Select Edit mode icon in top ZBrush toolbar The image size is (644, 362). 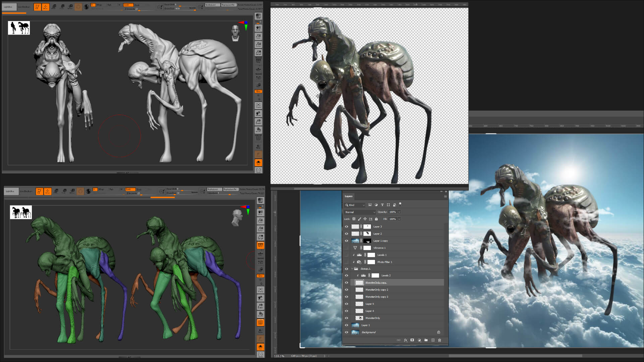[37, 7]
